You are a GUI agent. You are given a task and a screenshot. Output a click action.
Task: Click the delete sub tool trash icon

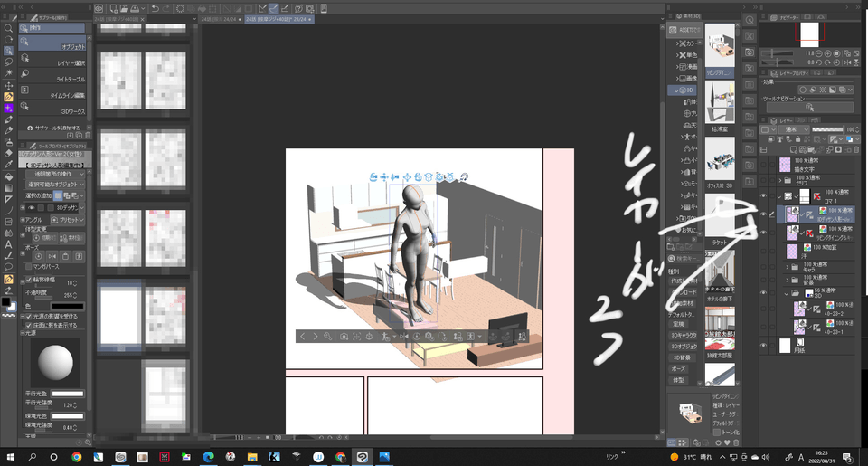click(88, 135)
